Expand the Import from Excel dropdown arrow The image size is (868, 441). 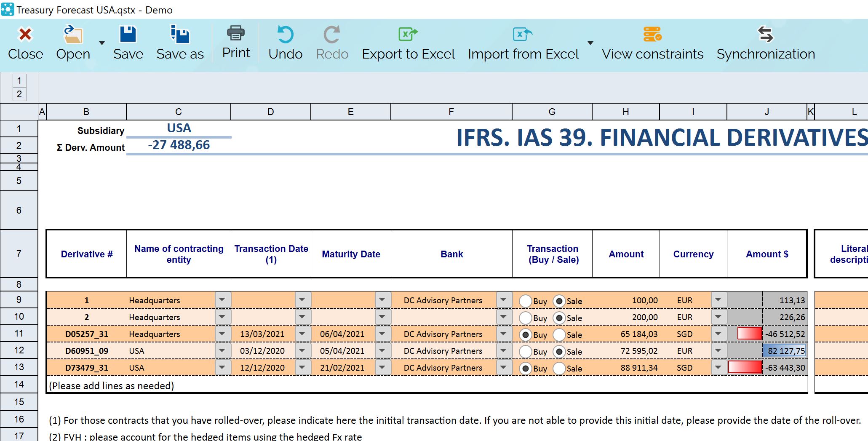click(x=590, y=43)
